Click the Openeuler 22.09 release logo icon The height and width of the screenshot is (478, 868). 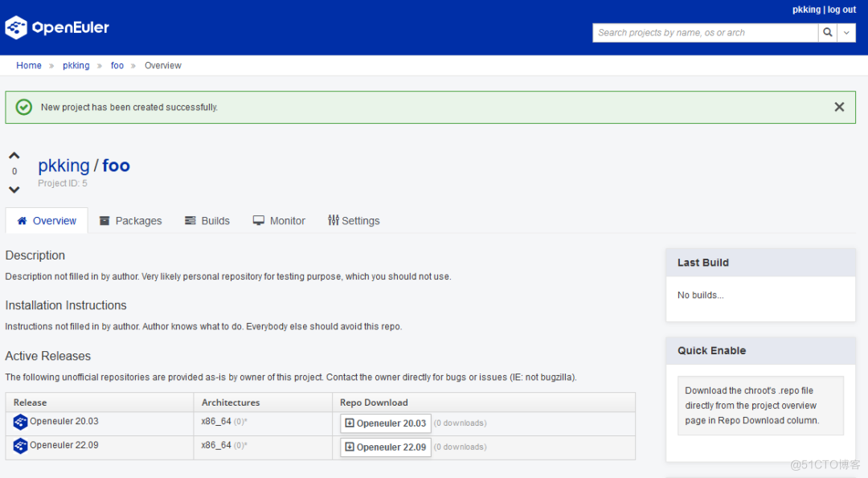[x=20, y=446]
